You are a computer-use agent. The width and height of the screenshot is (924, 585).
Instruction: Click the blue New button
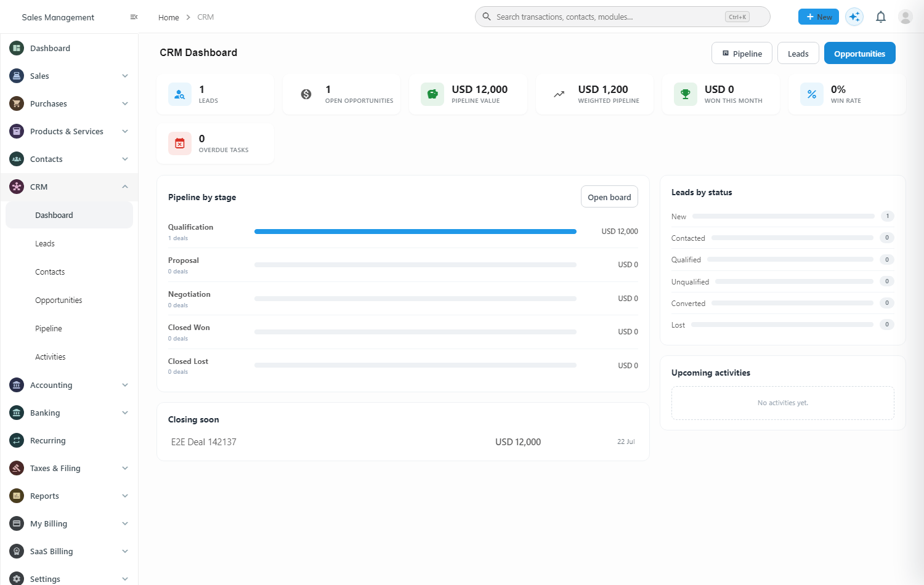click(818, 17)
